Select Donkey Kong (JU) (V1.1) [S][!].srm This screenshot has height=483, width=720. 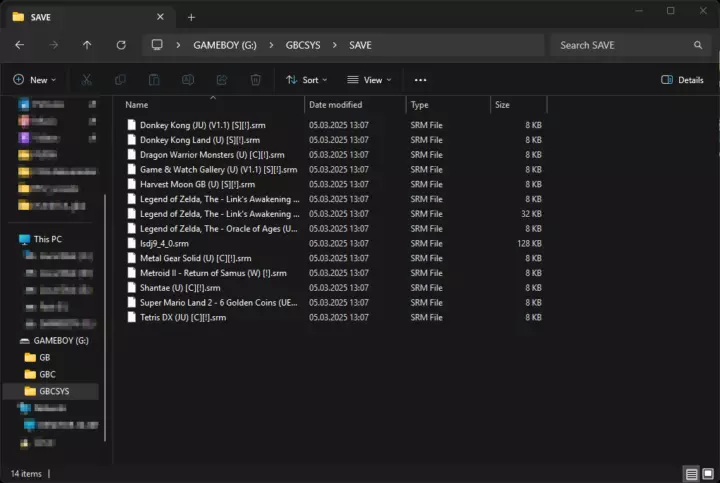[335, 125]
